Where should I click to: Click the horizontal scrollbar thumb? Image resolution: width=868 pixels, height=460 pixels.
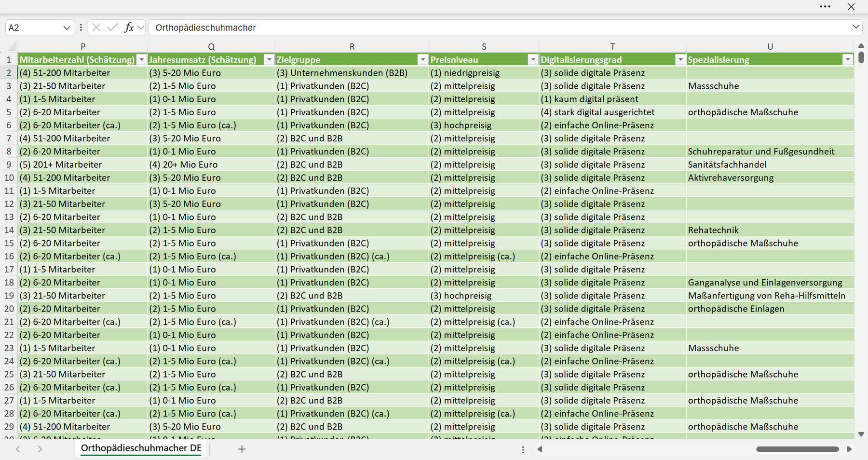797,449
